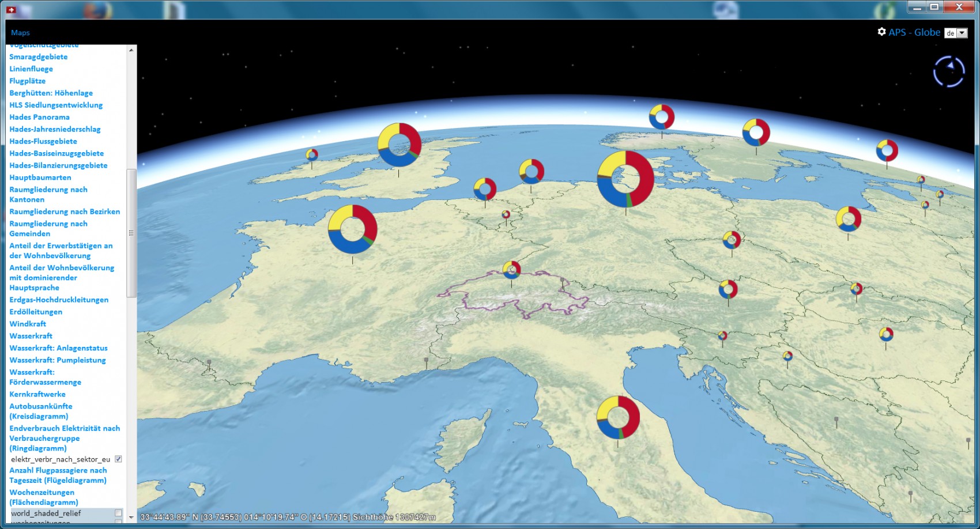This screenshot has height=529, width=980.
Task: Select the donut chart over Sweden
Action: tap(756, 133)
